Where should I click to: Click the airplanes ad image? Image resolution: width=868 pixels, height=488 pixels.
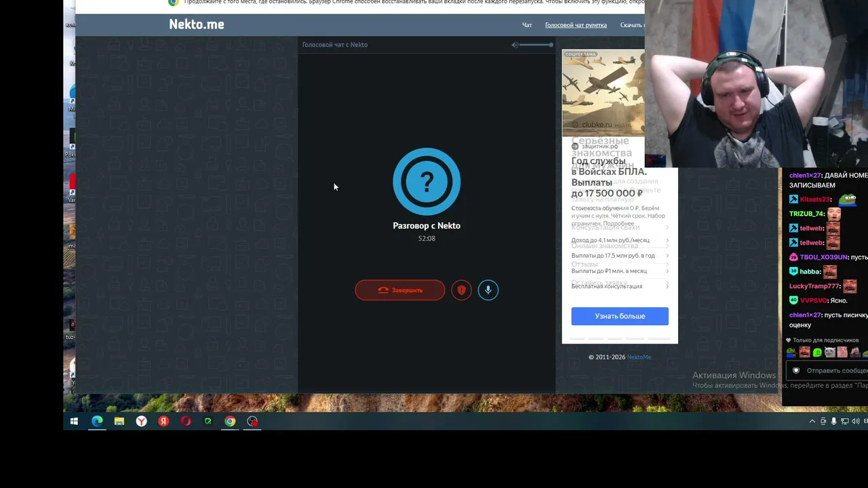(x=603, y=93)
